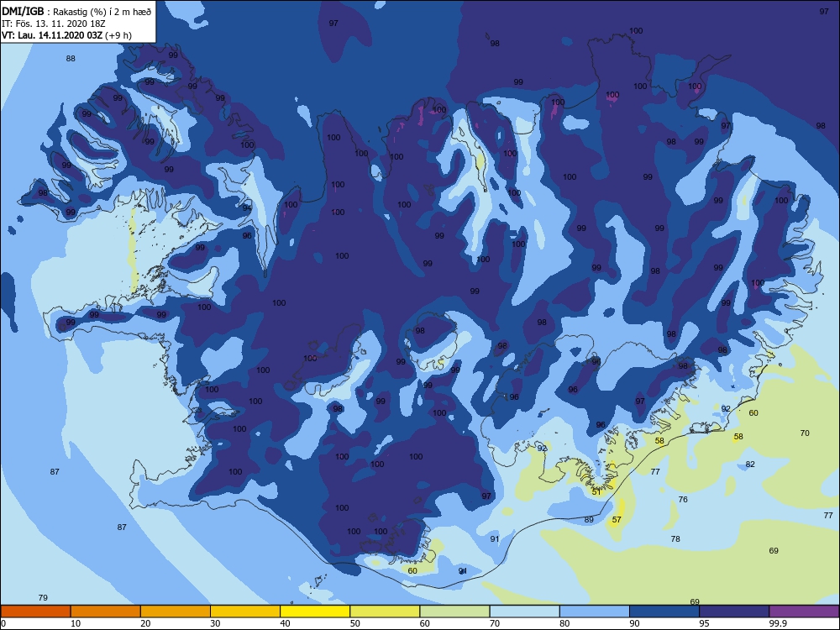The height and width of the screenshot is (630, 840).
Task: Click the 51 humidity value on the map
Action: (596, 491)
